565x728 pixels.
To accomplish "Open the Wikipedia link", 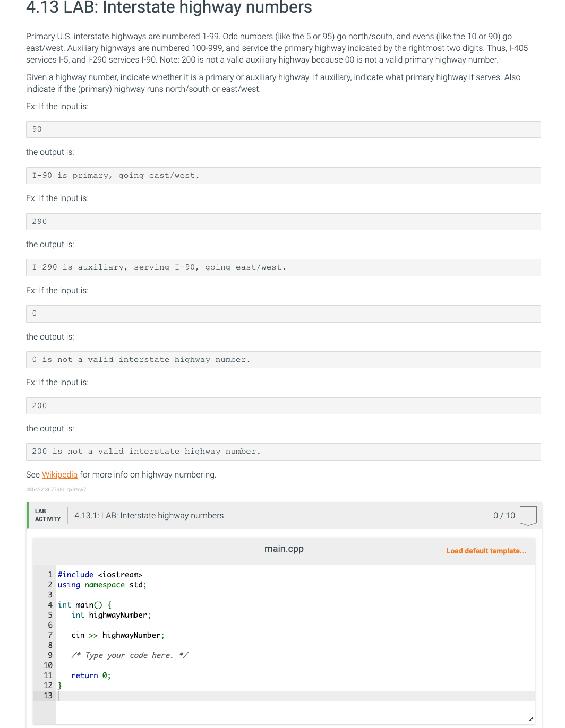I will pos(59,474).
